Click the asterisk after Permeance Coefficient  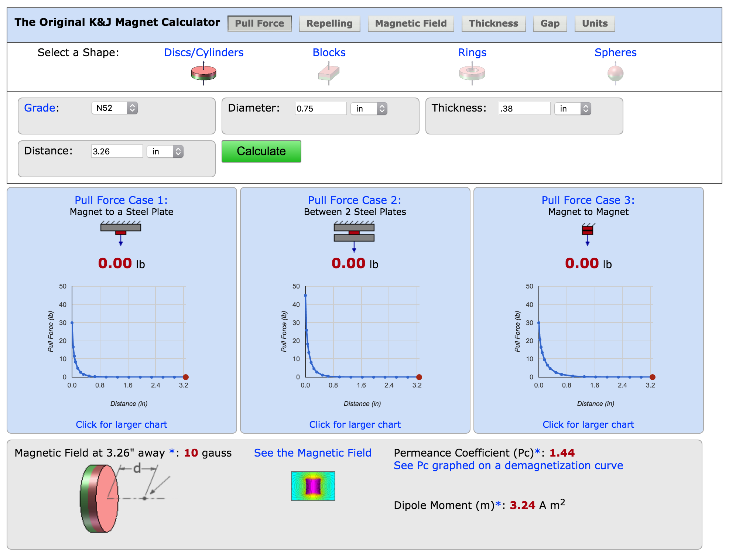point(538,452)
